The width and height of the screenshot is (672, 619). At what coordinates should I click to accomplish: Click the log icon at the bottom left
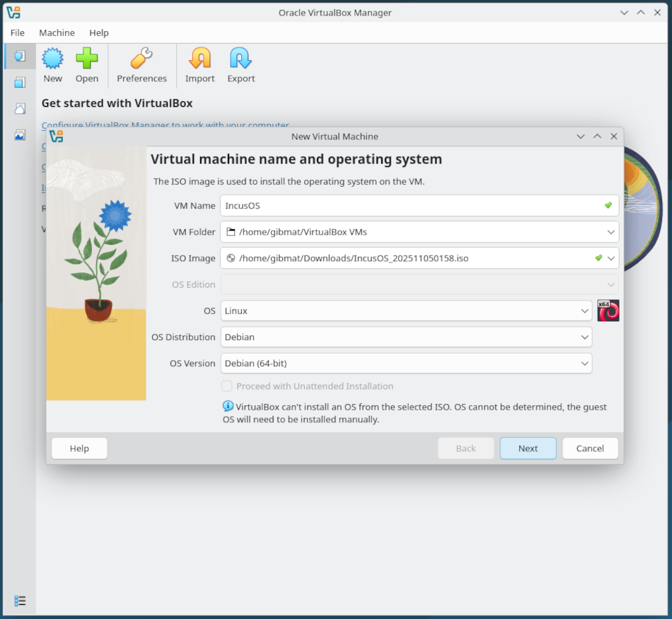[20, 601]
